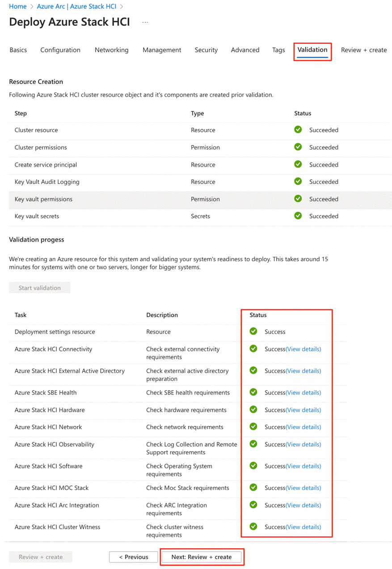This screenshot has height=569, width=392.
Task: Switch to the Basics tab
Action: pos(18,50)
